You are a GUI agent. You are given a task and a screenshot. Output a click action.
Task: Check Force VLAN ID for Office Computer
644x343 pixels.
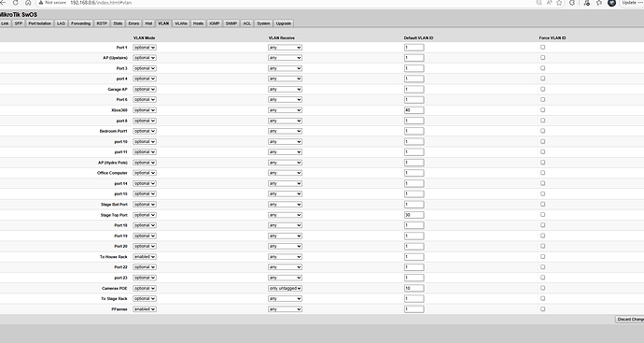pos(542,173)
